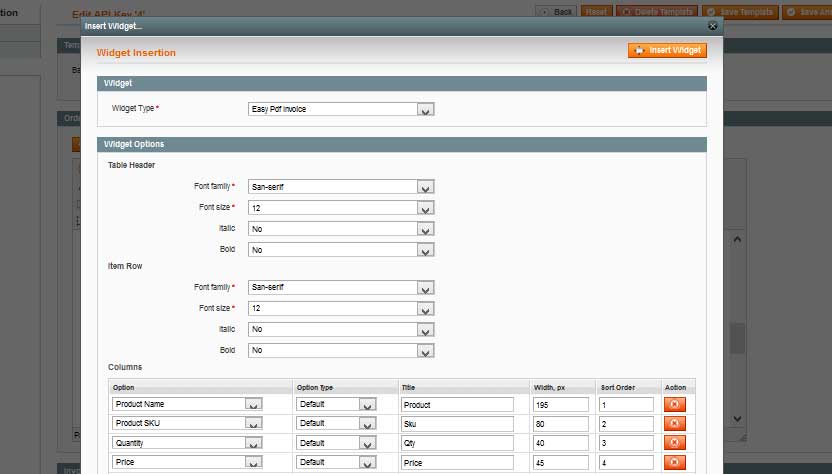The height and width of the screenshot is (474, 832).
Task: Edit the width field showing 195
Action: click(561, 404)
